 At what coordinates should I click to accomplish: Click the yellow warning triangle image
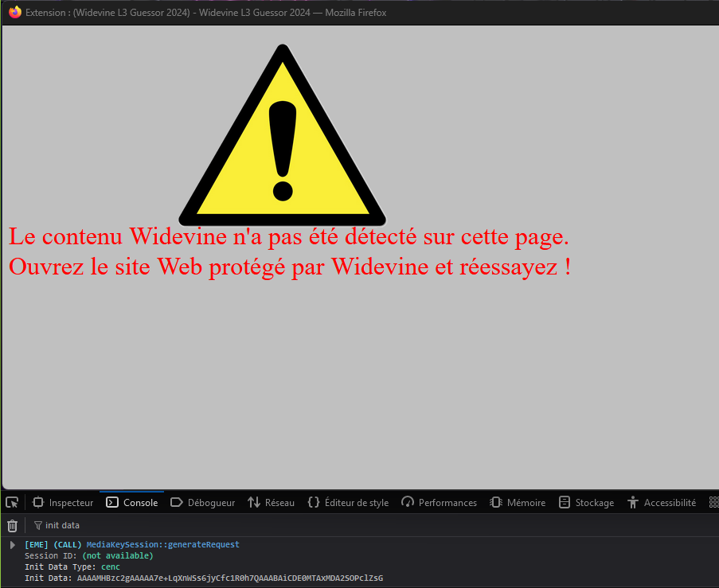283,135
